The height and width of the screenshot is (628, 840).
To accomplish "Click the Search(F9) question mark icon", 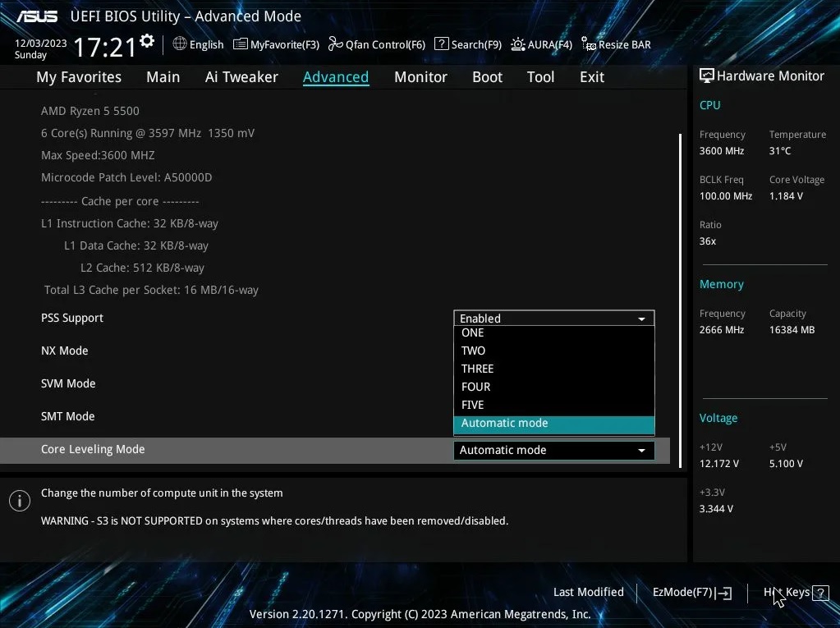I will [x=441, y=44].
